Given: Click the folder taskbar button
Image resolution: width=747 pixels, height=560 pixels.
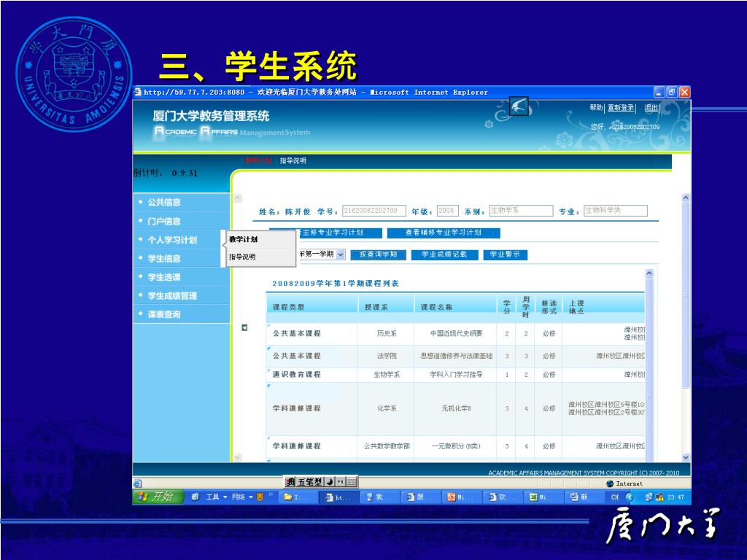Looking at the screenshot, I should 298,497.
